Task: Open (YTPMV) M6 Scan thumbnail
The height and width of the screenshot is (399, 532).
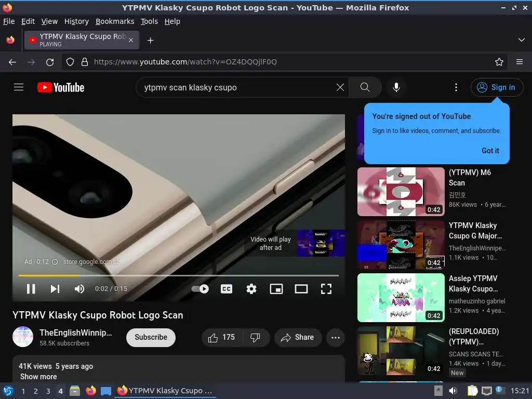Action: (401, 191)
